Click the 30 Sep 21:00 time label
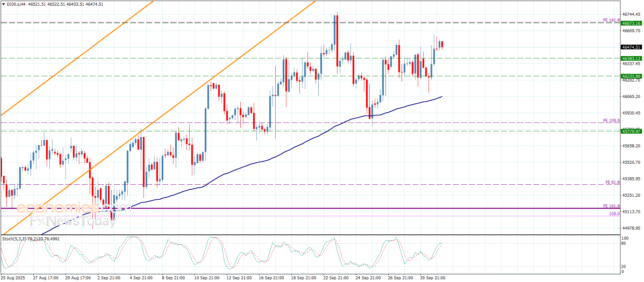644x282 pixels. point(433,278)
